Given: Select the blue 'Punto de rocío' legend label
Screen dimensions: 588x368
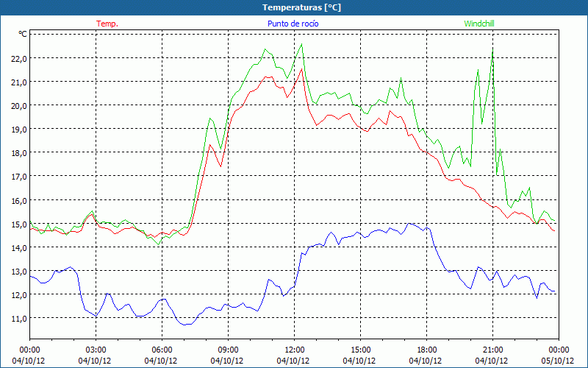Looking at the screenshot, I should click(293, 24).
